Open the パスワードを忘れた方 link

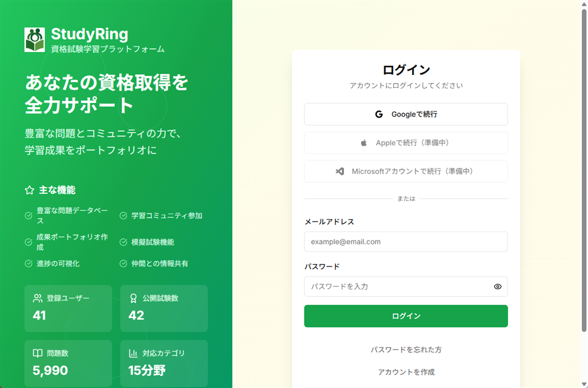point(406,350)
